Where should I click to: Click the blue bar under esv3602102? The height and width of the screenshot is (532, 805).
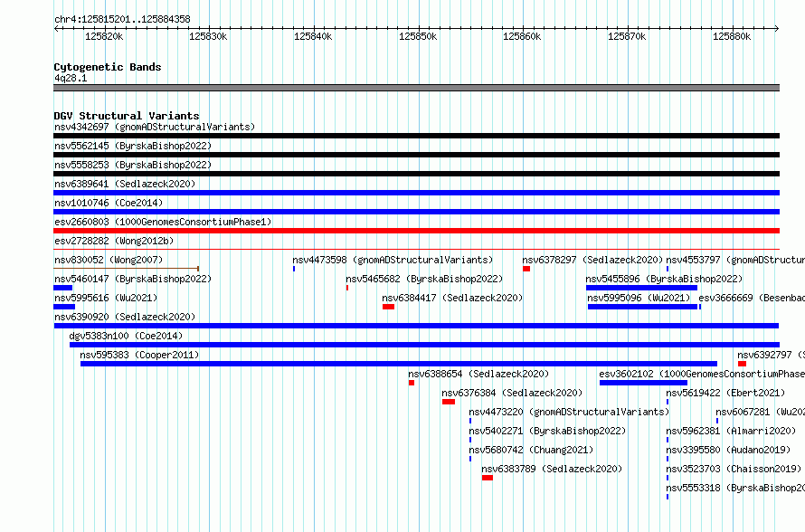point(643,383)
